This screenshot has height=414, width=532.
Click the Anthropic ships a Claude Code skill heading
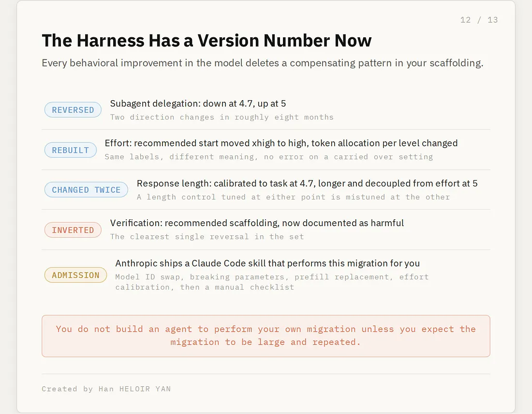267,263
